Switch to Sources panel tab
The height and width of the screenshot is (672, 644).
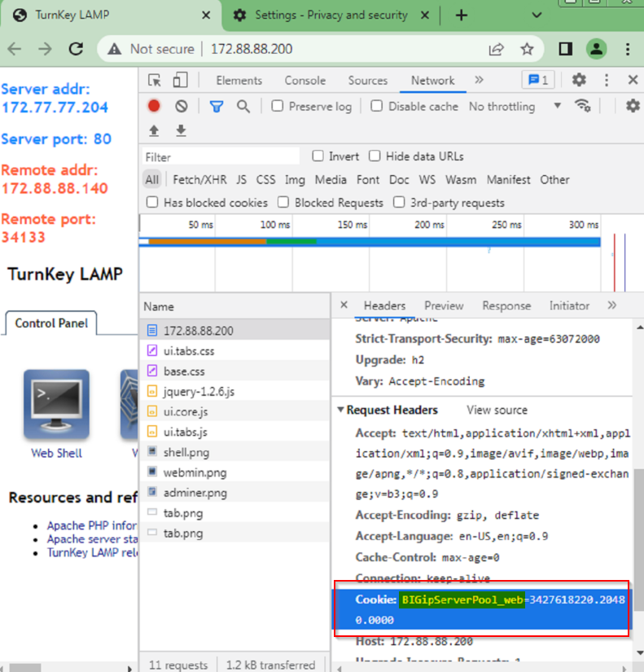click(x=368, y=81)
